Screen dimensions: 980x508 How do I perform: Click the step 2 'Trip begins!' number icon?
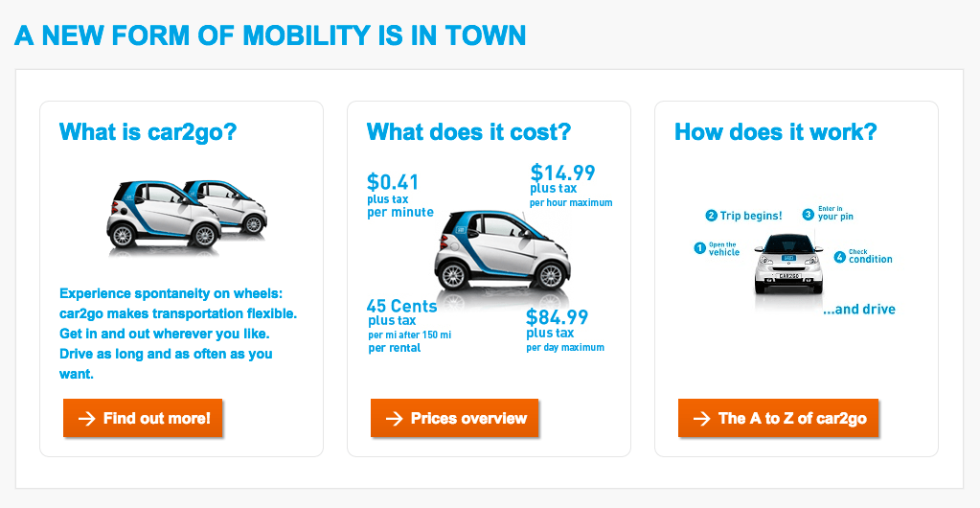click(x=711, y=216)
